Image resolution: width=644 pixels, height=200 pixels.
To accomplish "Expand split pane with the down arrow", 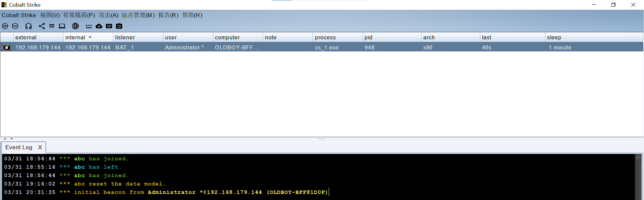I will [12, 138].
